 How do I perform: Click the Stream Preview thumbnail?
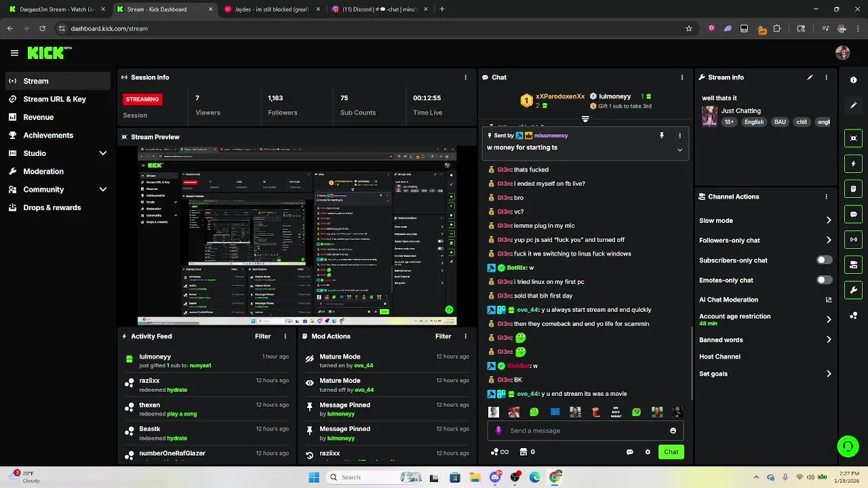point(297,235)
